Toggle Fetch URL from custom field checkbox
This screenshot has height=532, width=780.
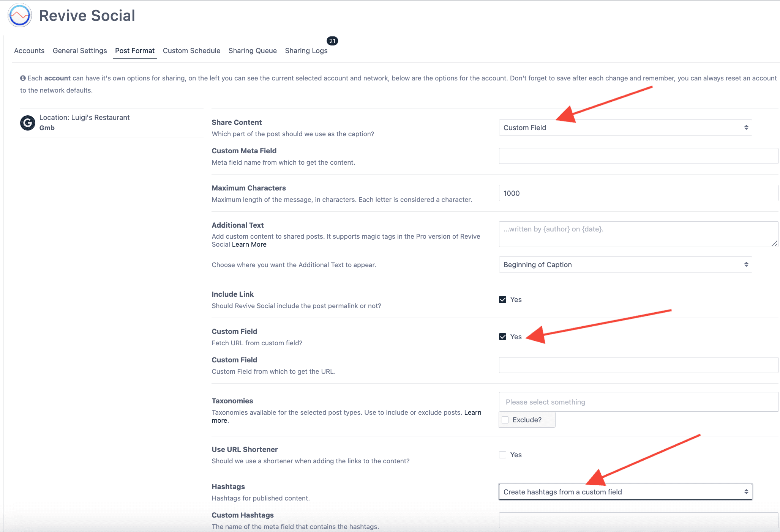(502, 337)
